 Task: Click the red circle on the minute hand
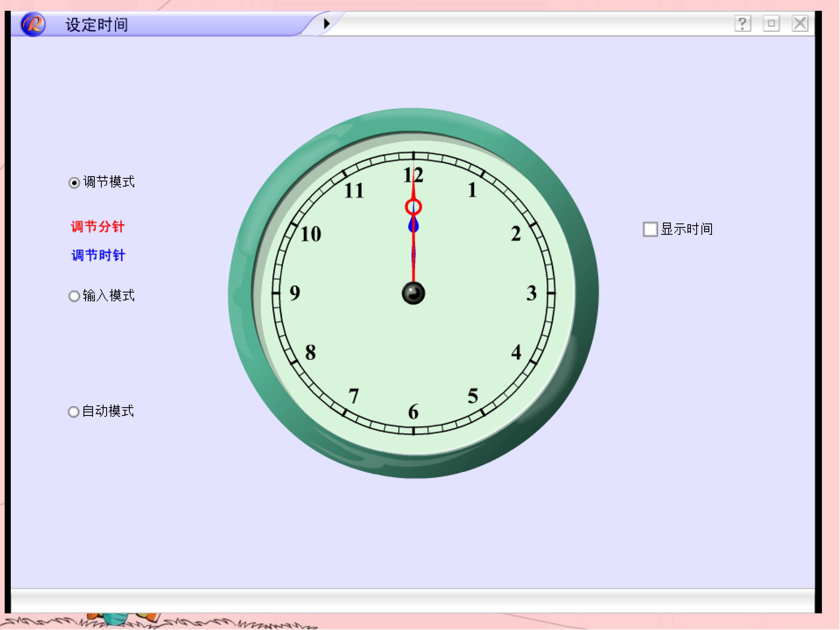pyautogui.click(x=413, y=207)
